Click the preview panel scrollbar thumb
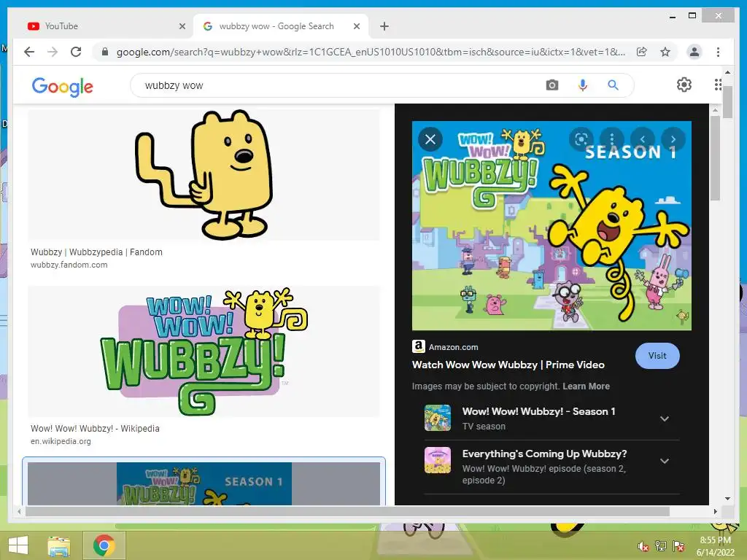The width and height of the screenshot is (747, 560). pos(715,158)
